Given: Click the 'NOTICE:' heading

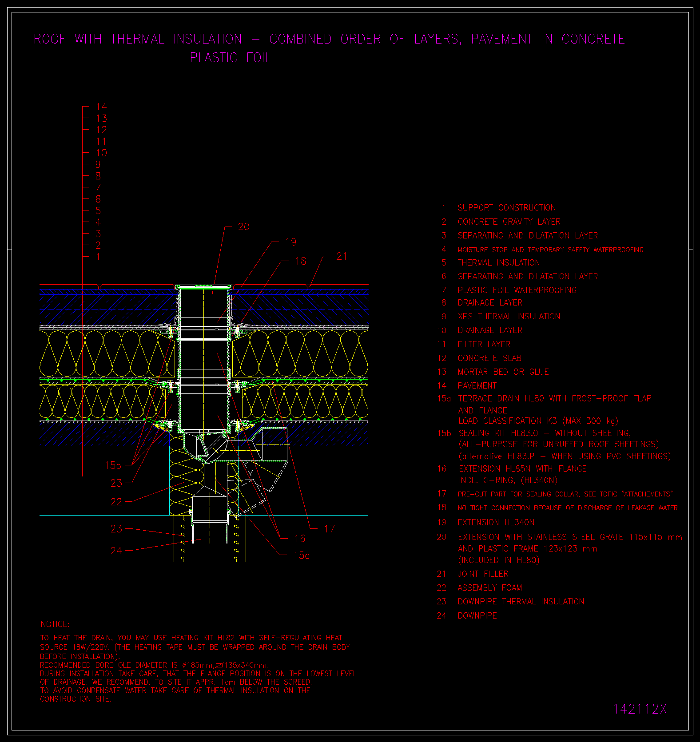Looking at the screenshot, I should 55,624.
